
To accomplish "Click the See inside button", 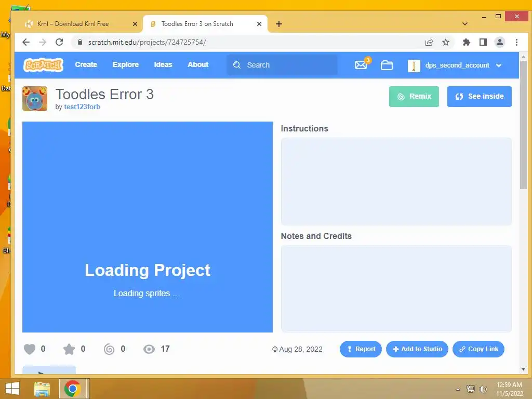I will (479, 96).
